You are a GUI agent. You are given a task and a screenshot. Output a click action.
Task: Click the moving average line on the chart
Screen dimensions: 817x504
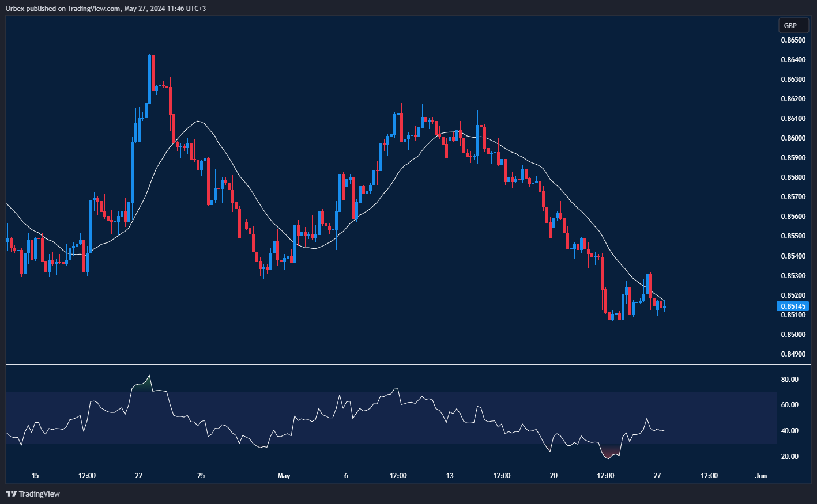click(199, 121)
